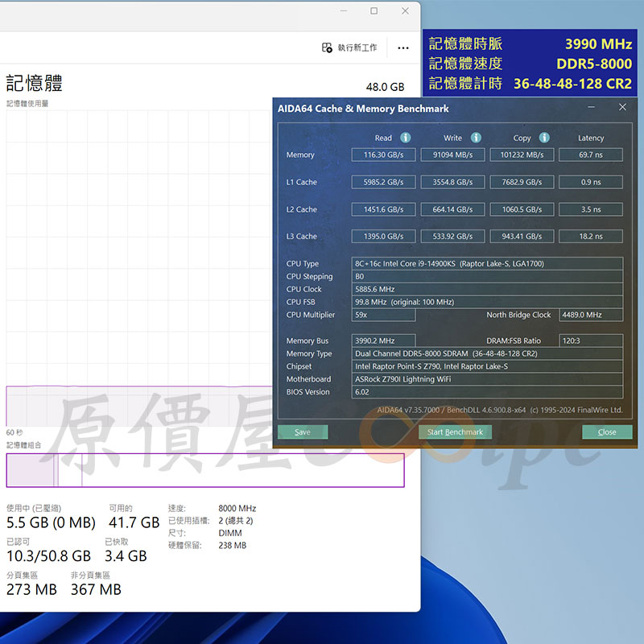
Task: Click the CPU Stepping field B0
Action: [x=487, y=276]
